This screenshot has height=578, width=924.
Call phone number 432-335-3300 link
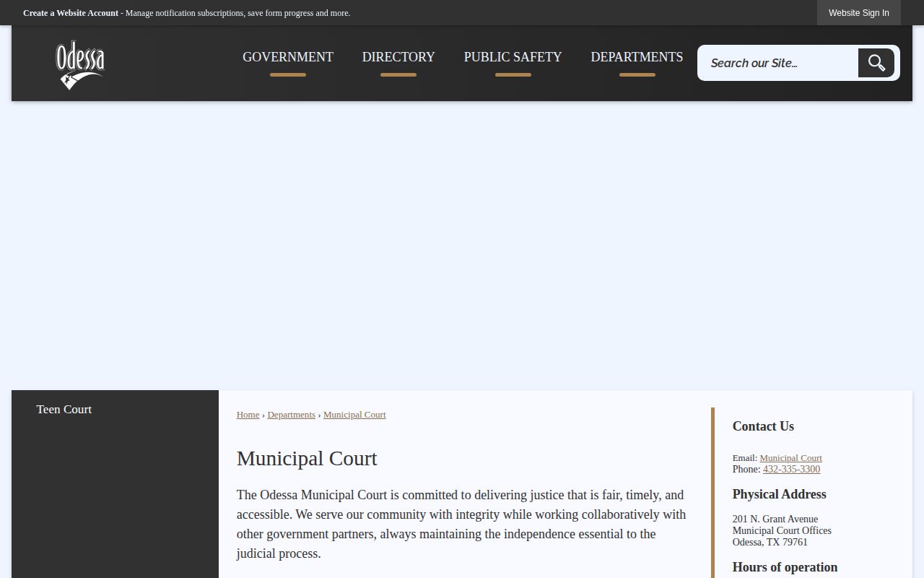(791, 469)
